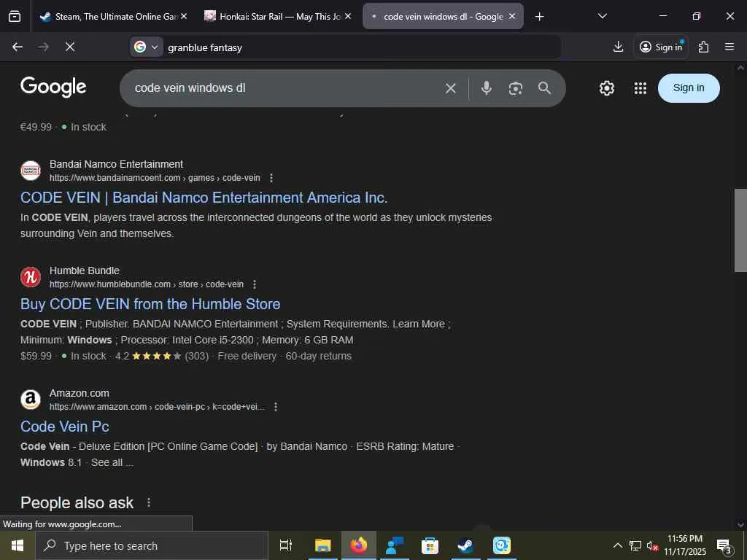Click Windows taskbar search box

tap(152, 545)
